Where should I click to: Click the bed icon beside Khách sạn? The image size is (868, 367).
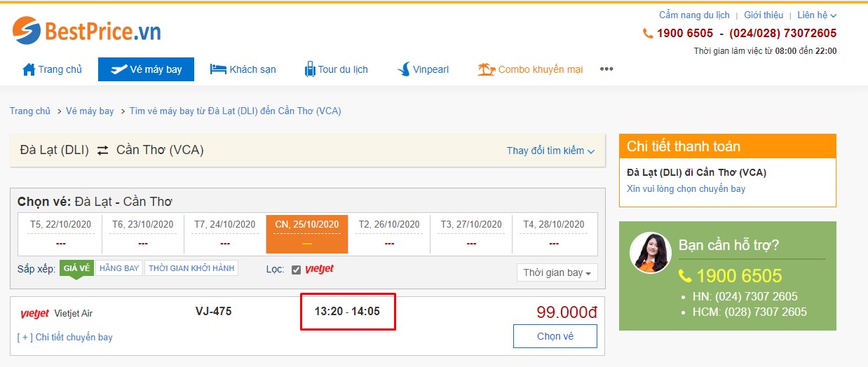click(218, 69)
